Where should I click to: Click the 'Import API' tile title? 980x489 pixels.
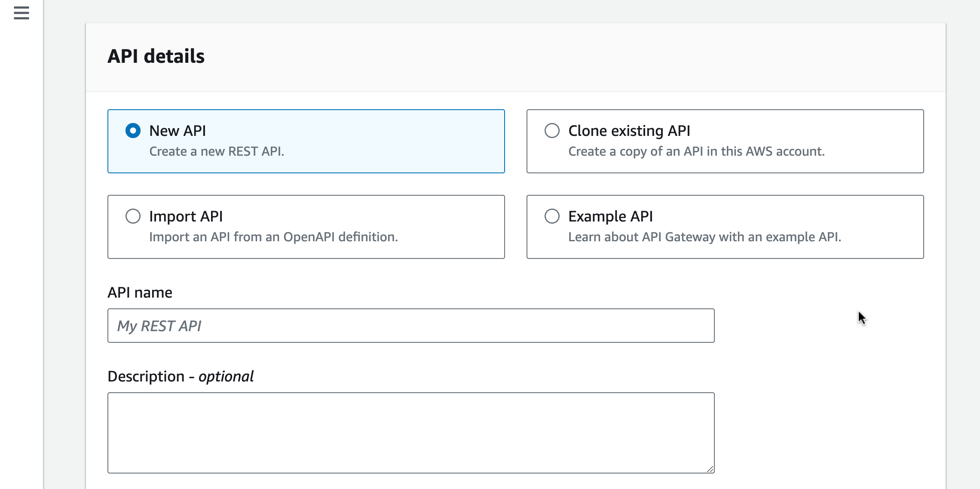tap(186, 216)
